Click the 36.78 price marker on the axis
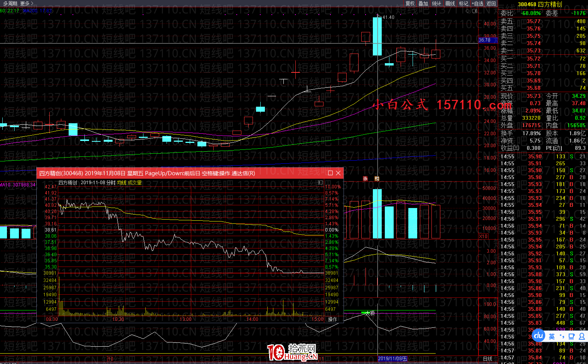588x364 pixels. pyautogui.click(x=485, y=40)
